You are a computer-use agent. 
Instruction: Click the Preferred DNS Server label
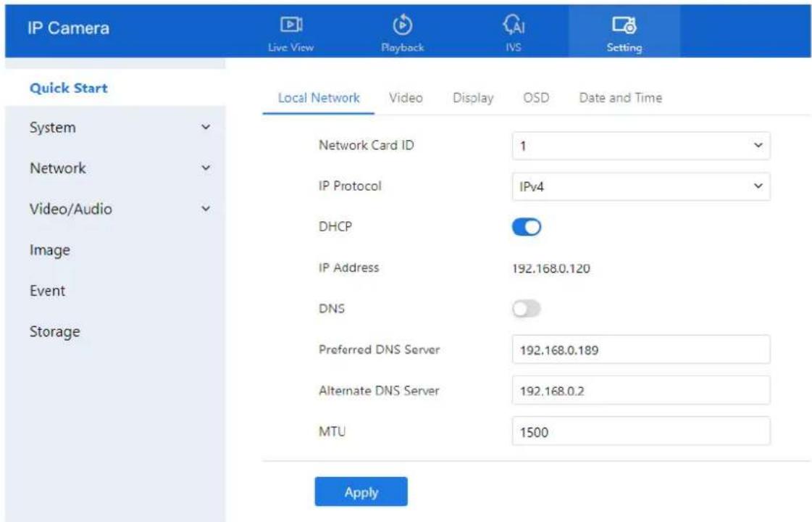pos(379,349)
